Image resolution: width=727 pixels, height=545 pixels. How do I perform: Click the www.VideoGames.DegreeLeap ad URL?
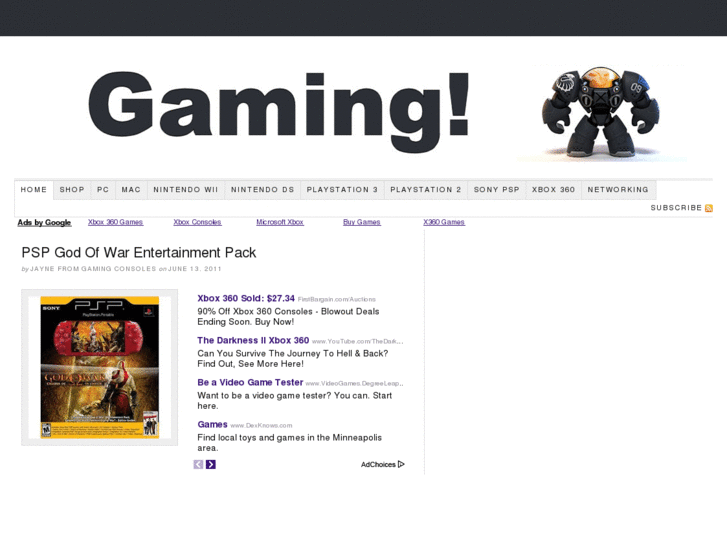[x=354, y=384]
